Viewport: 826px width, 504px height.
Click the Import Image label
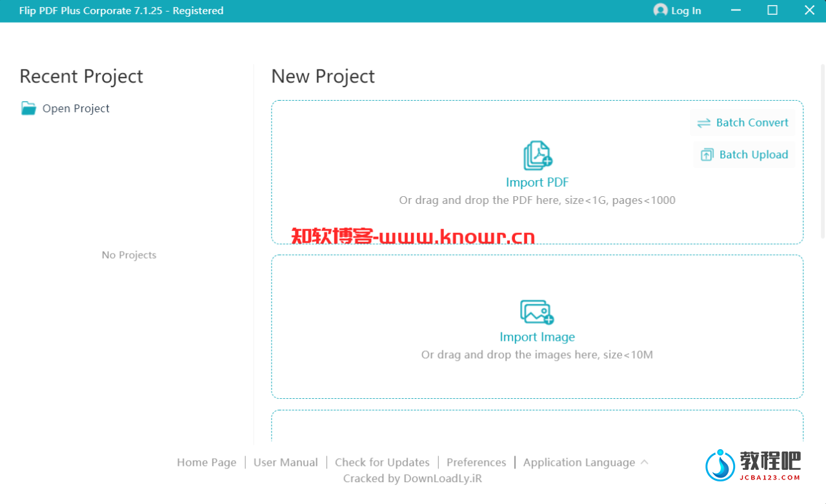point(537,337)
